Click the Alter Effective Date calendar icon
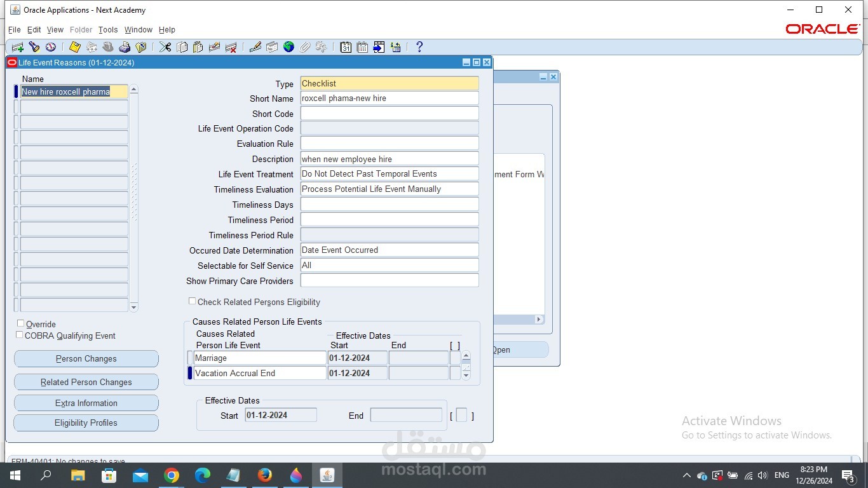 click(346, 47)
